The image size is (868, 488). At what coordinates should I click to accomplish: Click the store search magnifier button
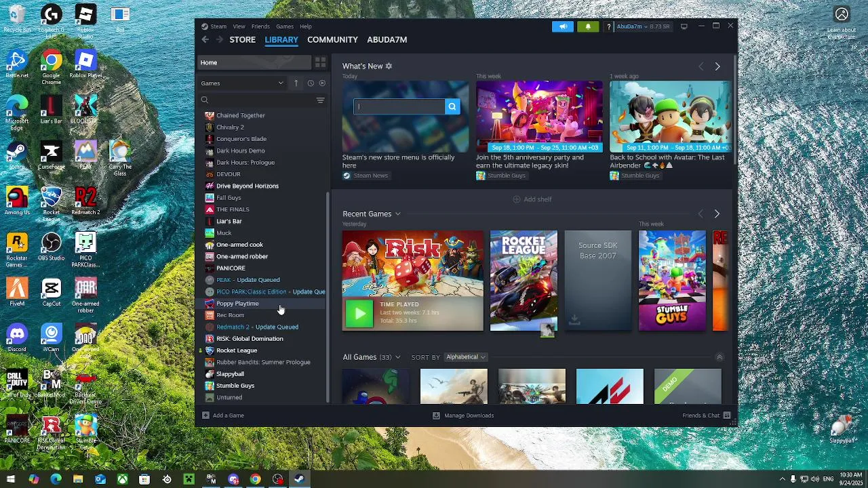point(452,106)
